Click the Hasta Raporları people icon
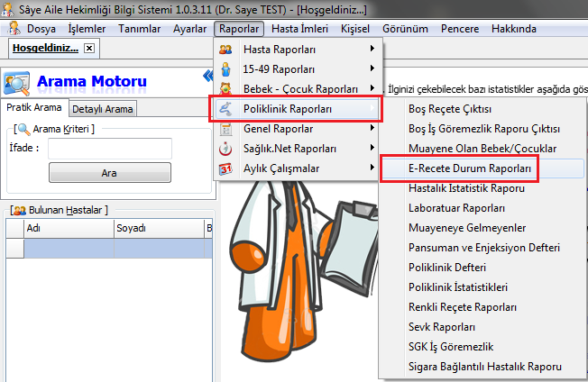Viewport: 588px width, 382px height. [x=225, y=50]
